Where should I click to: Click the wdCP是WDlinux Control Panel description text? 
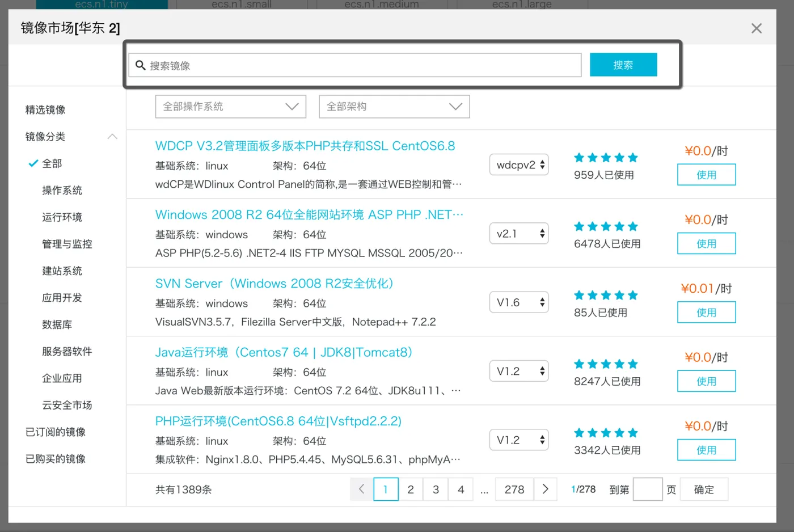coord(309,184)
